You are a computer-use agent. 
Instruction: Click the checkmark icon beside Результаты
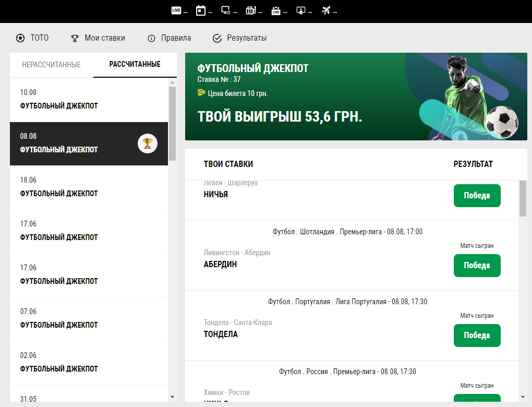pos(217,39)
